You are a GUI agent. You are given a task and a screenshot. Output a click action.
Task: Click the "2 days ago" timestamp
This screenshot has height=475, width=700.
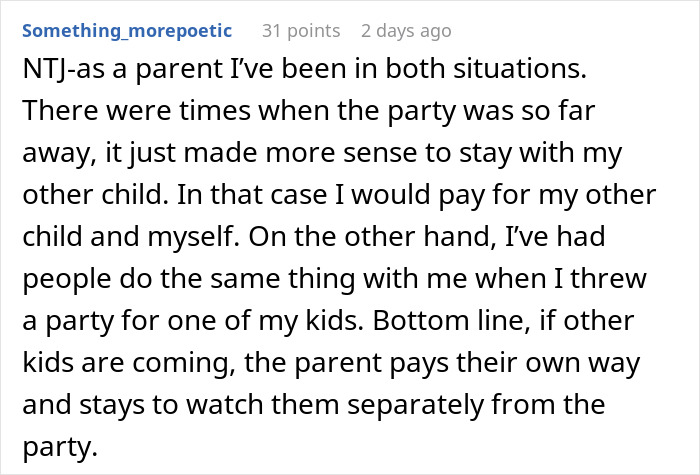coord(406,31)
